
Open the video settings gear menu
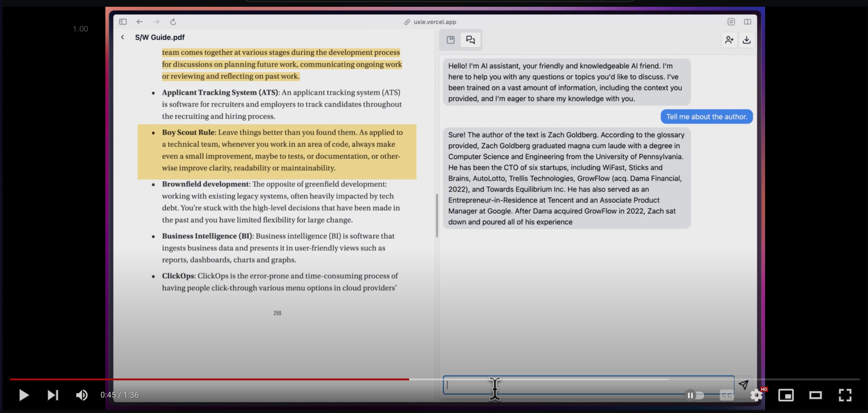pos(756,395)
